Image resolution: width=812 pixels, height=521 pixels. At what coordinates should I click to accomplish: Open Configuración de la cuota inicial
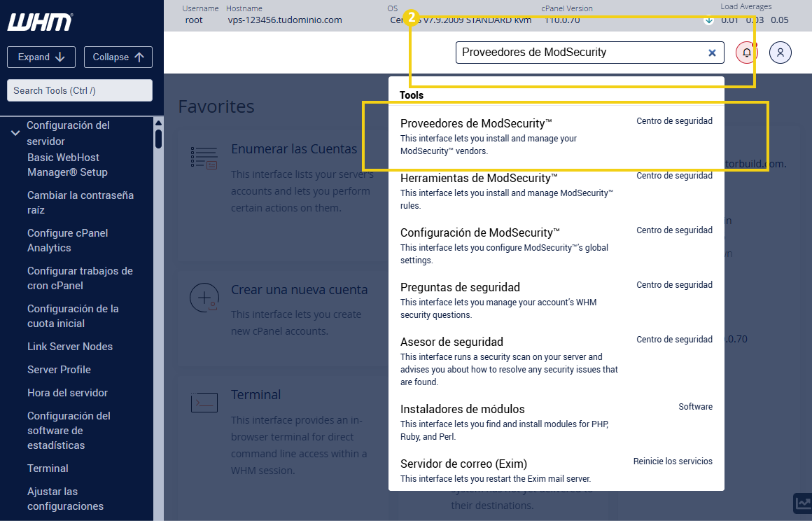(x=73, y=316)
